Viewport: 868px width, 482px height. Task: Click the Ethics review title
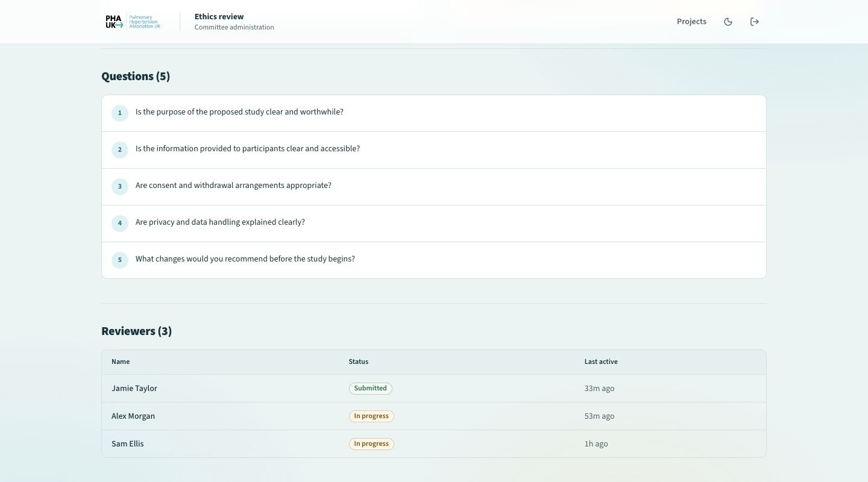(x=219, y=16)
